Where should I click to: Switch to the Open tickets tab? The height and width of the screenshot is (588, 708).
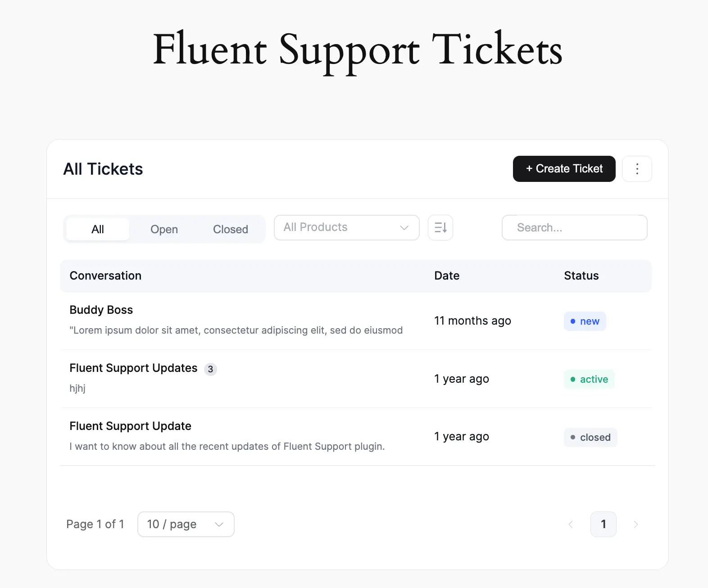coord(164,229)
